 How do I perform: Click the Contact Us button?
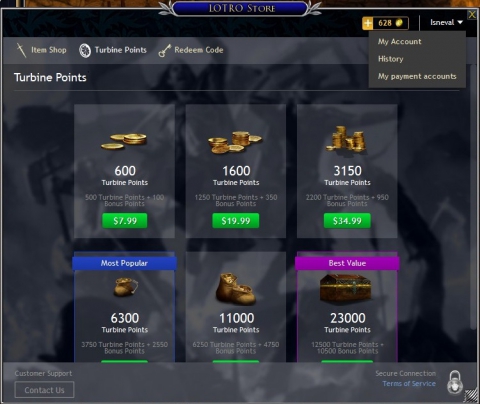pyautogui.click(x=44, y=390)
